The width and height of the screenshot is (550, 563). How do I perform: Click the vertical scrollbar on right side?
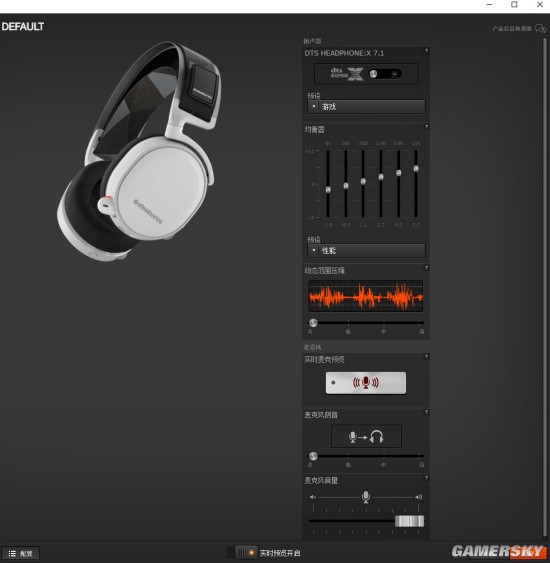[545, 287]
